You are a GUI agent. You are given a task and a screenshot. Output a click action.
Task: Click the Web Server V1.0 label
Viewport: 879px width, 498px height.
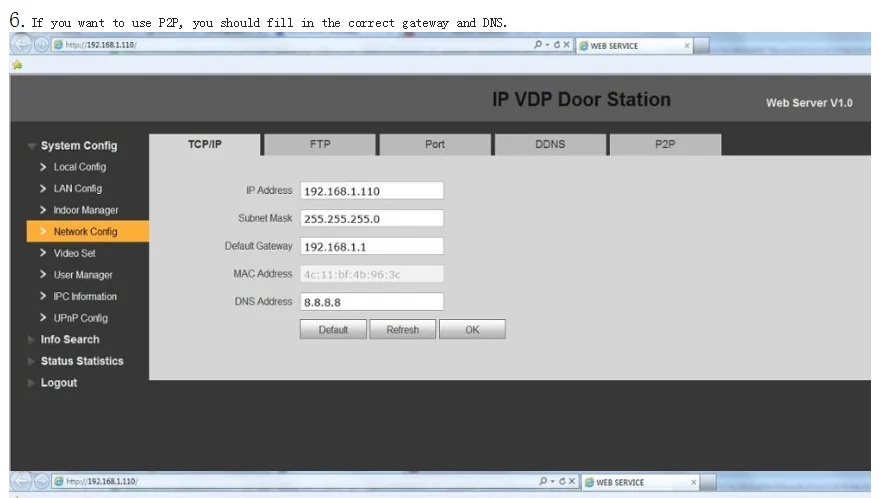tap(809, 103)
